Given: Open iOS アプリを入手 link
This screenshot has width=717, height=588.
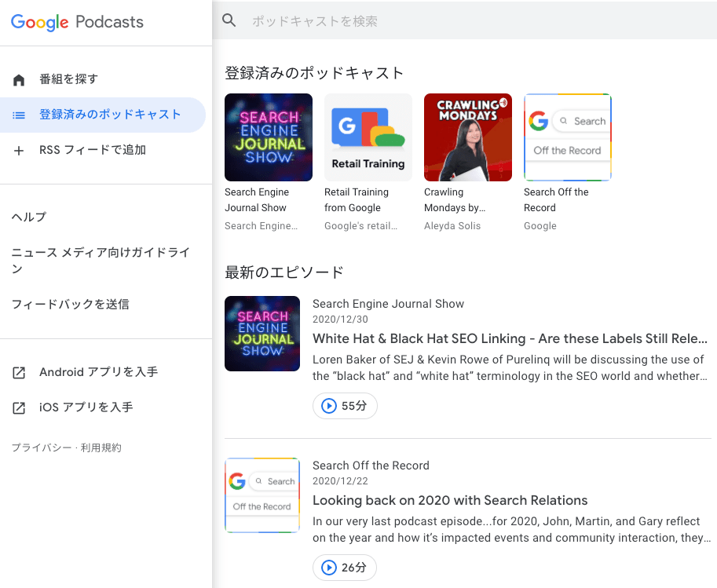Looking at the screenshot, I should click(86, 407).
